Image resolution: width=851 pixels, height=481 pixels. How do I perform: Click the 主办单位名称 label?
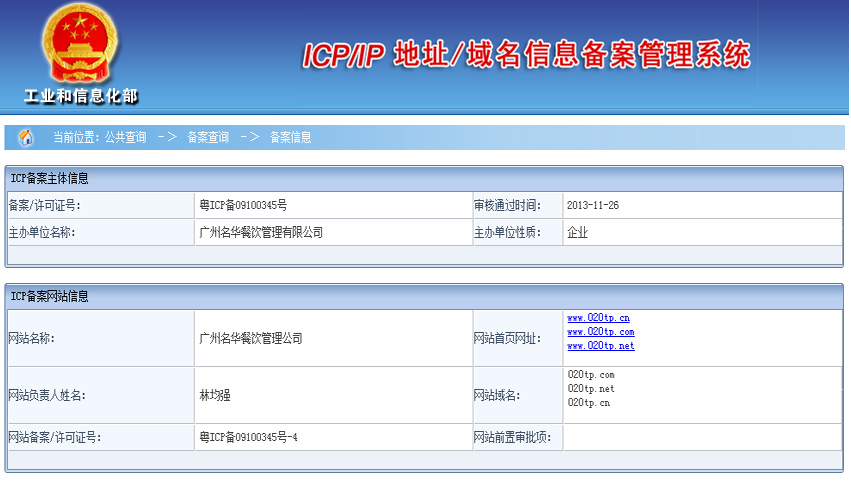click(x=42, y=232)
